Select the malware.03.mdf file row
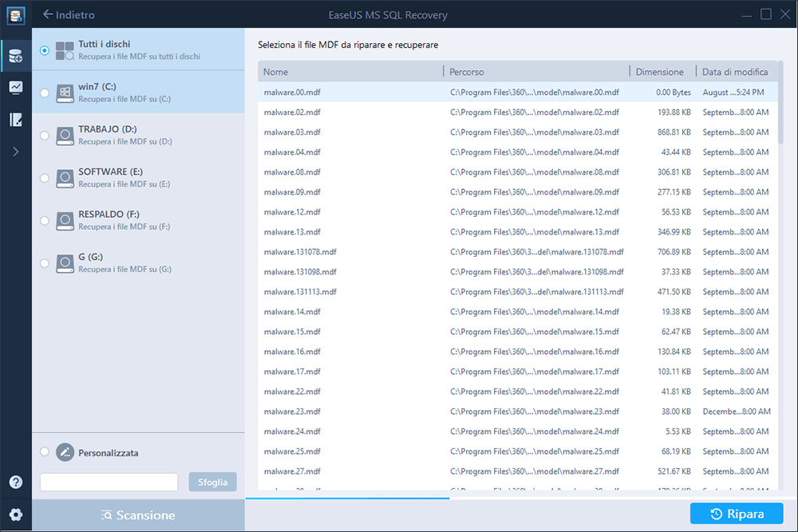Screen dimensions: 798x532 click(x=518, y=132)
